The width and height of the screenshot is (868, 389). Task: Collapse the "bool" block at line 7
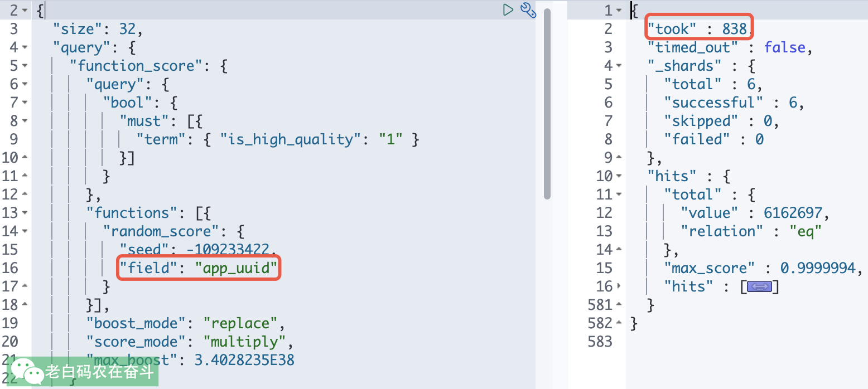(x=25, y=103)
